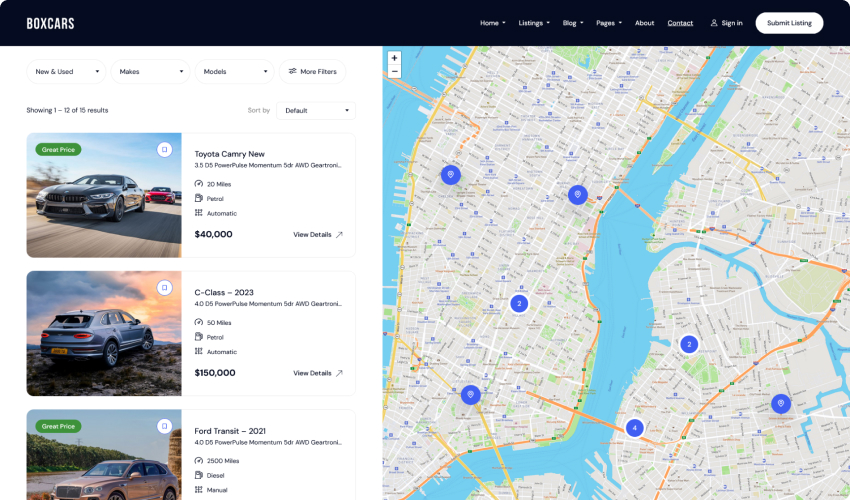Save the Ford Transit 2021 listing bookmark
Viewport: 850px width, 500px height.
164,426
